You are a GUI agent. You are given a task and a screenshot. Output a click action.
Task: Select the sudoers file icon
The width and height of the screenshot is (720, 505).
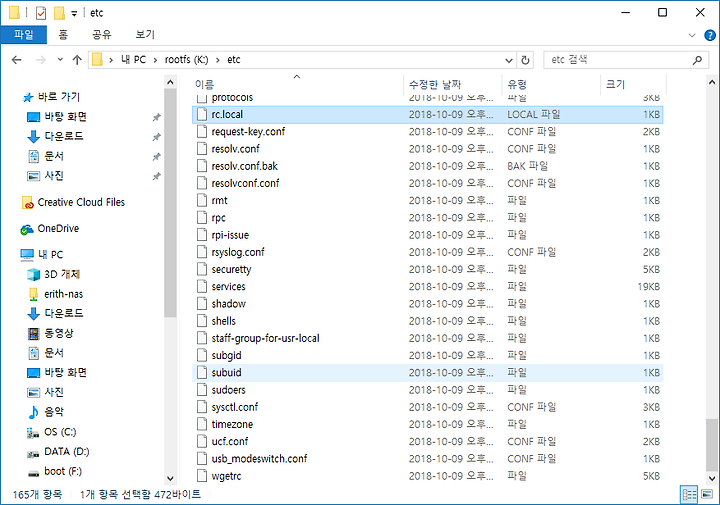click(202, 390)
